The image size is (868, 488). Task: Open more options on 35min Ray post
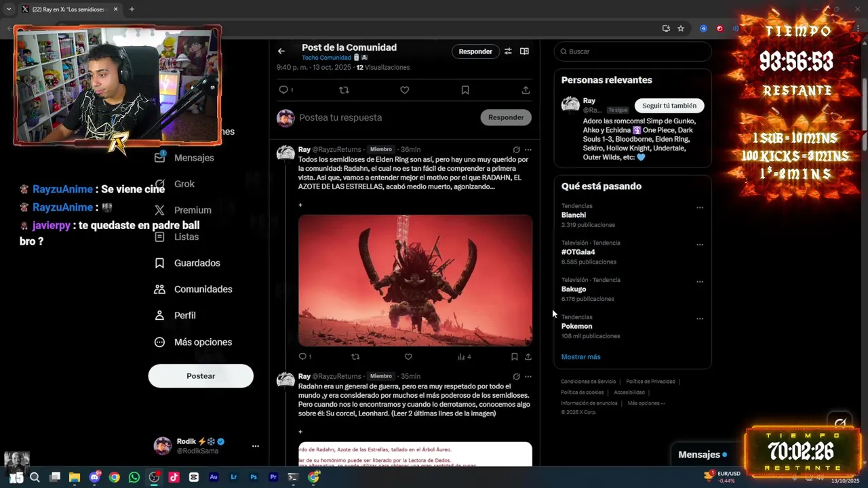pos(528,376)
